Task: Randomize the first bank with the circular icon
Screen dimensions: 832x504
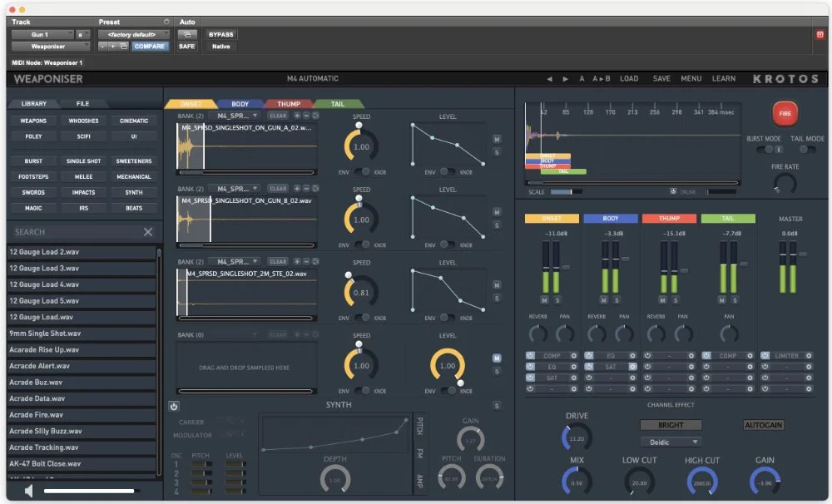Action: [315, 116]
